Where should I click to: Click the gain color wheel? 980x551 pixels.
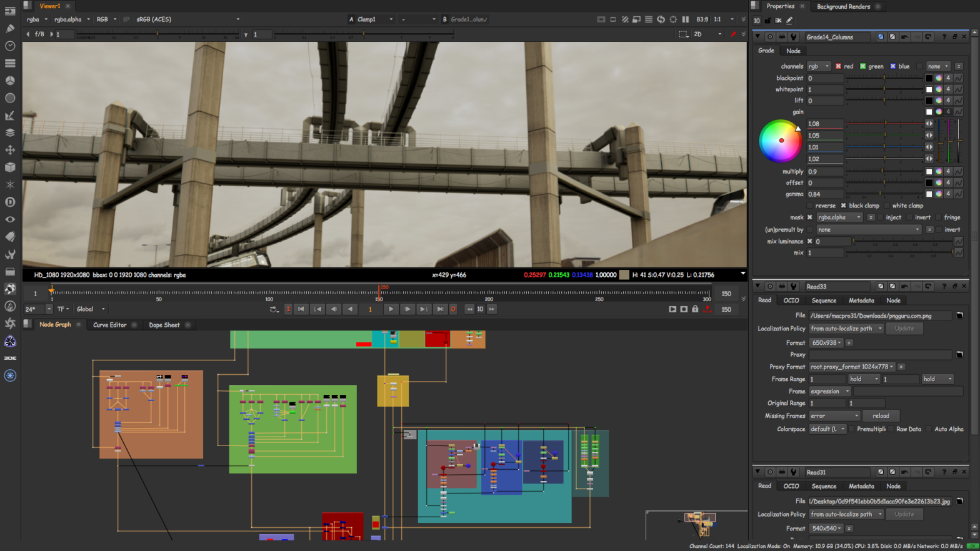pos(780,141)
